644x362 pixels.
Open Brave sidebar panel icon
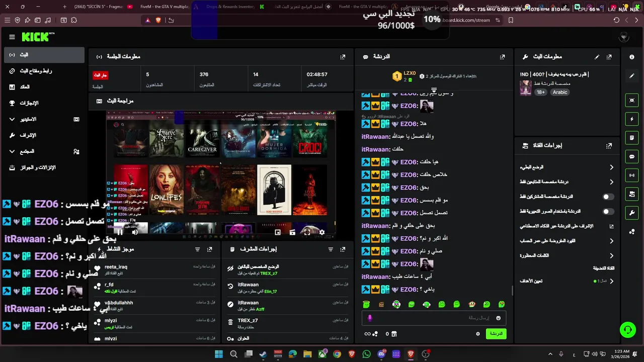[x=63, y=20]
